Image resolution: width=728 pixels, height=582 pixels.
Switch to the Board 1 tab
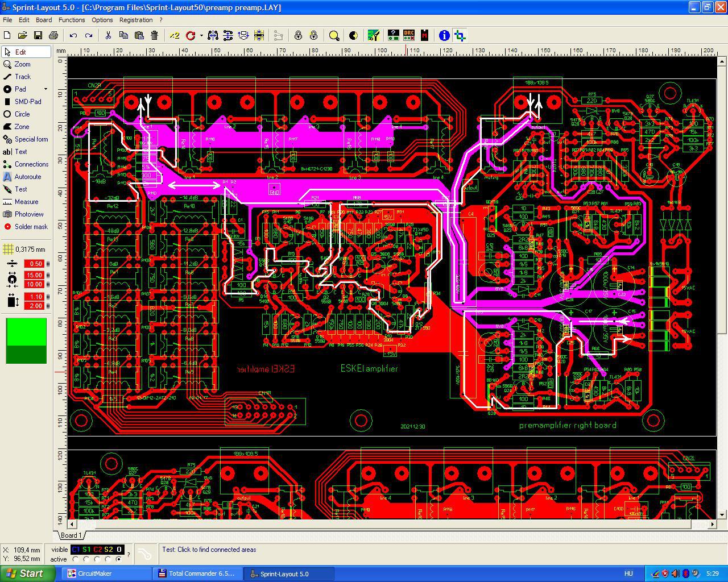pos(71,535)
